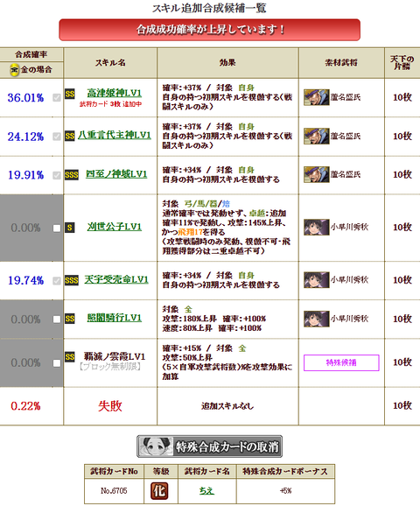Click SS rank badge beside 八重言代主神LV1
Image resolution: width=420 pixels, height=506 pixels.
70,136
